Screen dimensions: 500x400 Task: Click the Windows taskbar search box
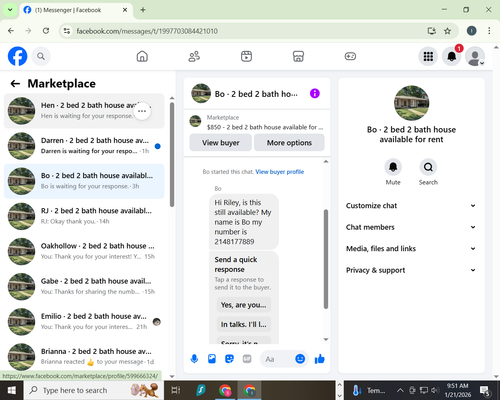point(94,390)
